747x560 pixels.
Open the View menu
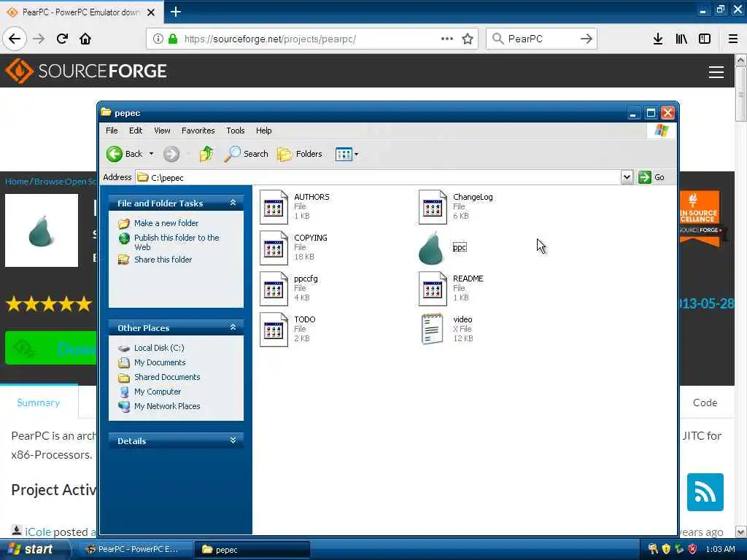pyautogui.click(x=162, y=131)
